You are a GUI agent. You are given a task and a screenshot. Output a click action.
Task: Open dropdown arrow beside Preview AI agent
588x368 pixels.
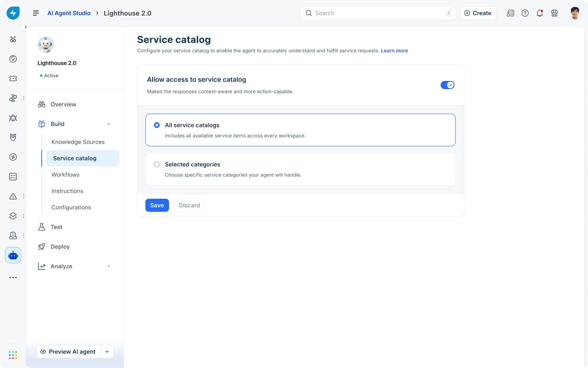point(107,352)
